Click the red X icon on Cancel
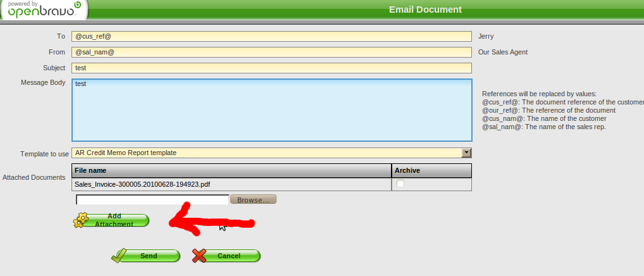The image size is (644, 276). pyautogui.click(x=199, y=256)
